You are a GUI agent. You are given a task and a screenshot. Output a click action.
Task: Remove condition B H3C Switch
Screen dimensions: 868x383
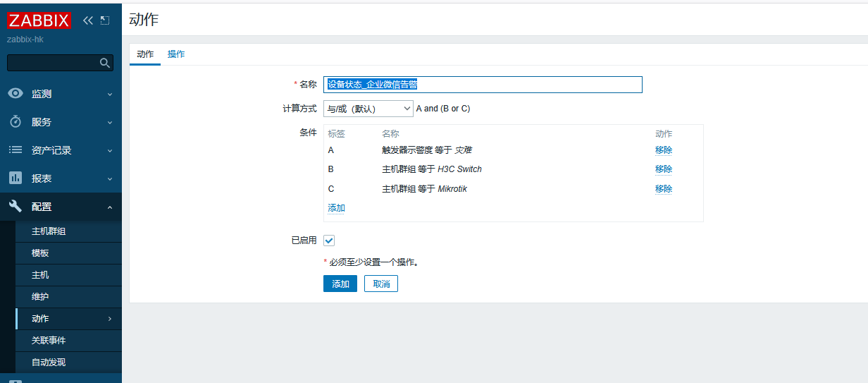pyautogui.click(x=664, y=169)
